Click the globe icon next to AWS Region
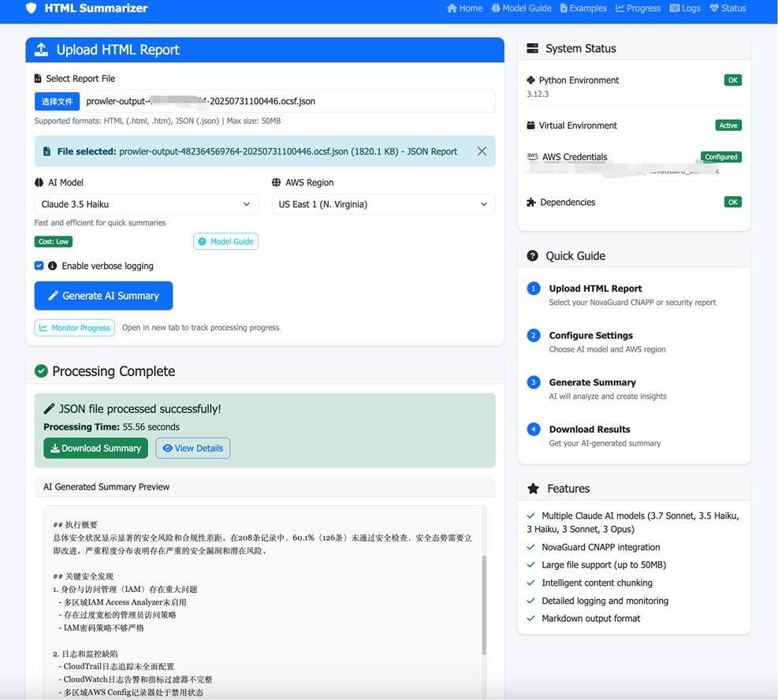Image resolution: width=778 pixels, height=700 pixels. pos(276,183)
